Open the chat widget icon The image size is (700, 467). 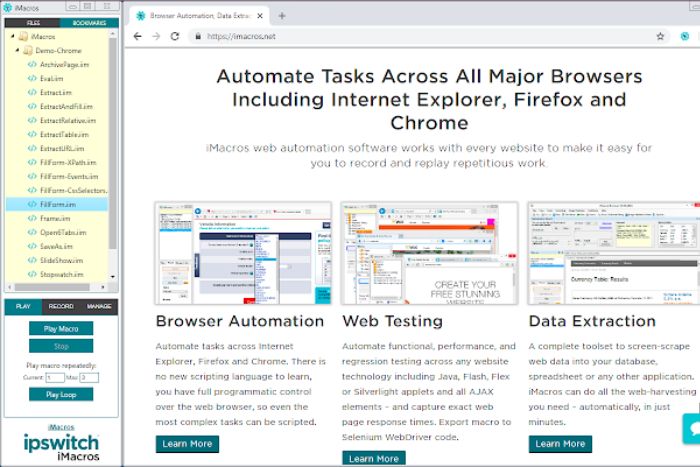coord(690,427)
